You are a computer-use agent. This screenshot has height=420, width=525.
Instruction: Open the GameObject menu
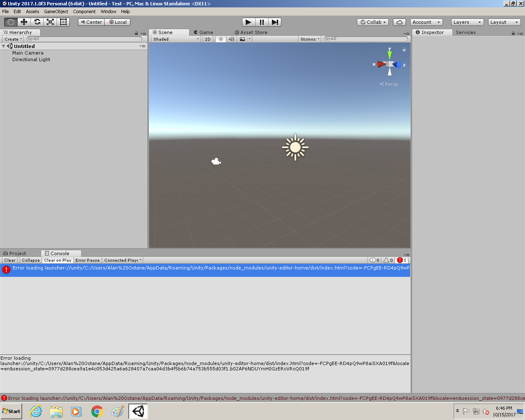click(x=56, y=11)
